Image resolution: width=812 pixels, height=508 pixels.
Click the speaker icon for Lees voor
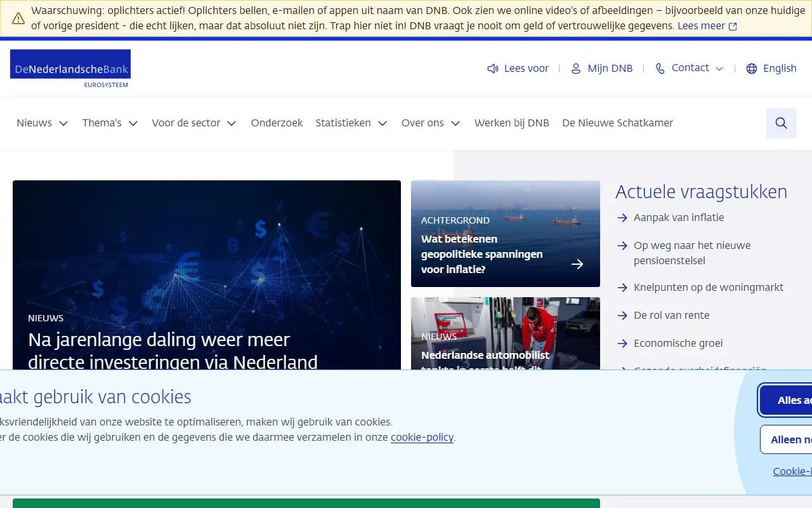click(493, 69)
